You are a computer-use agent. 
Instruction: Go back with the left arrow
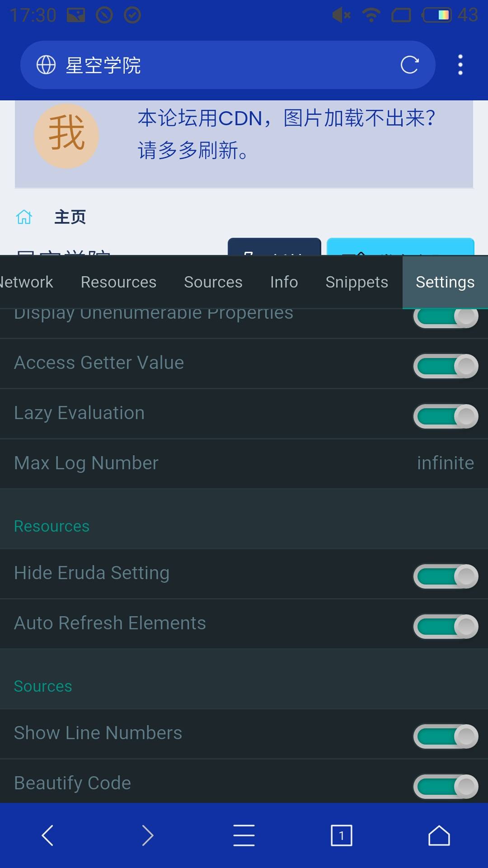[x=48, y=835]
